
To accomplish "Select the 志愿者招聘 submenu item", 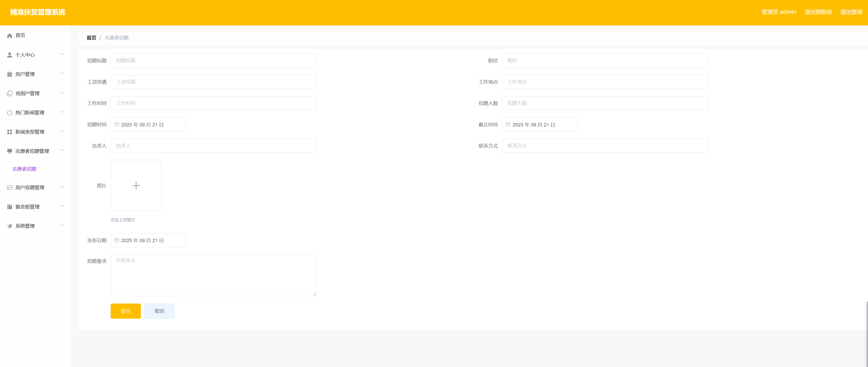I will click(24, 169).
